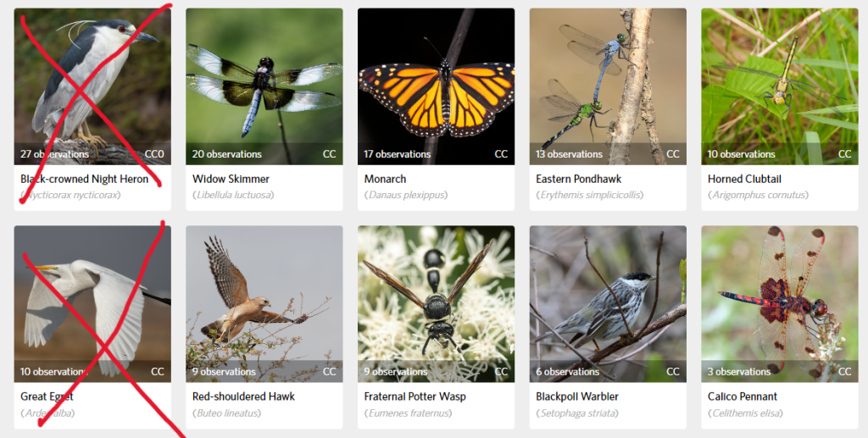The width and height of the screenshot is (868, 438).
Task: Click the CC0 license badge on the heron photo
Action: pos(154,153)
